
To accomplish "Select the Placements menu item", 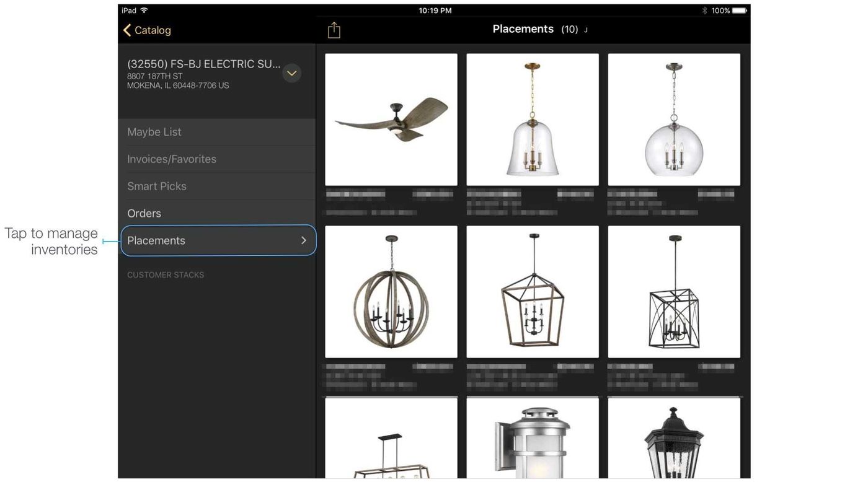I will point(219,240).
